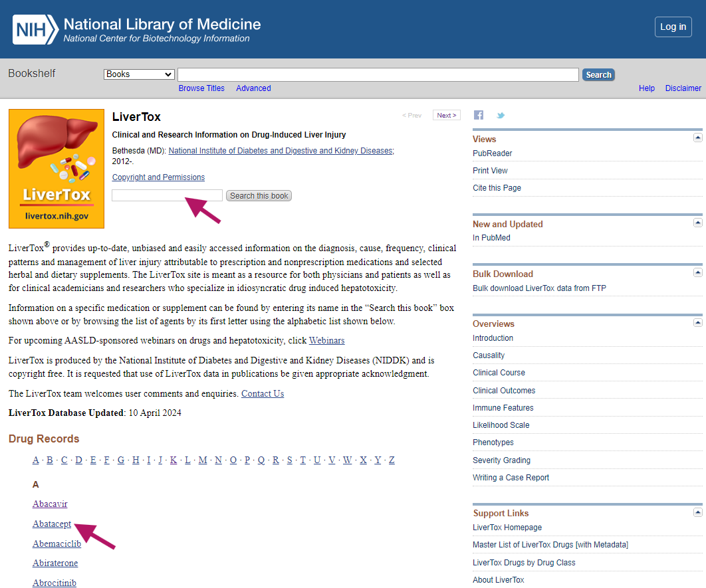Click the LiverTox book cover image

click(57, 169)
